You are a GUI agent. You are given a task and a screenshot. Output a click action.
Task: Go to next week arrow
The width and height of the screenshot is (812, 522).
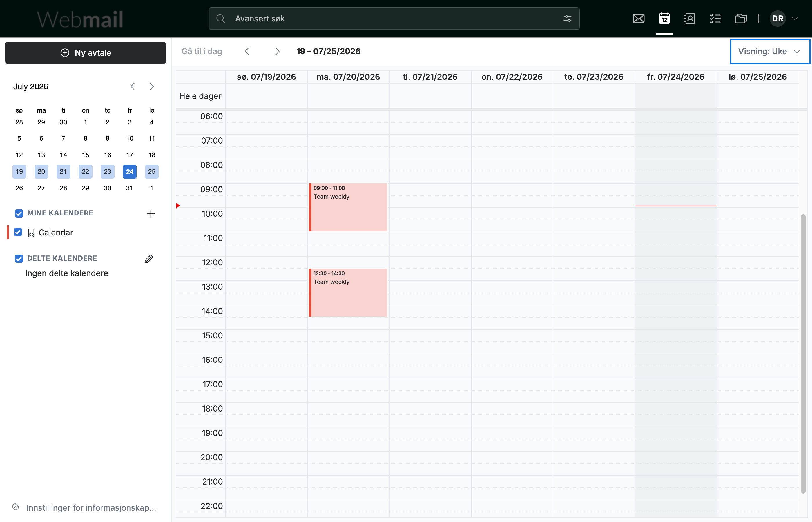click(x=277, y=51)
